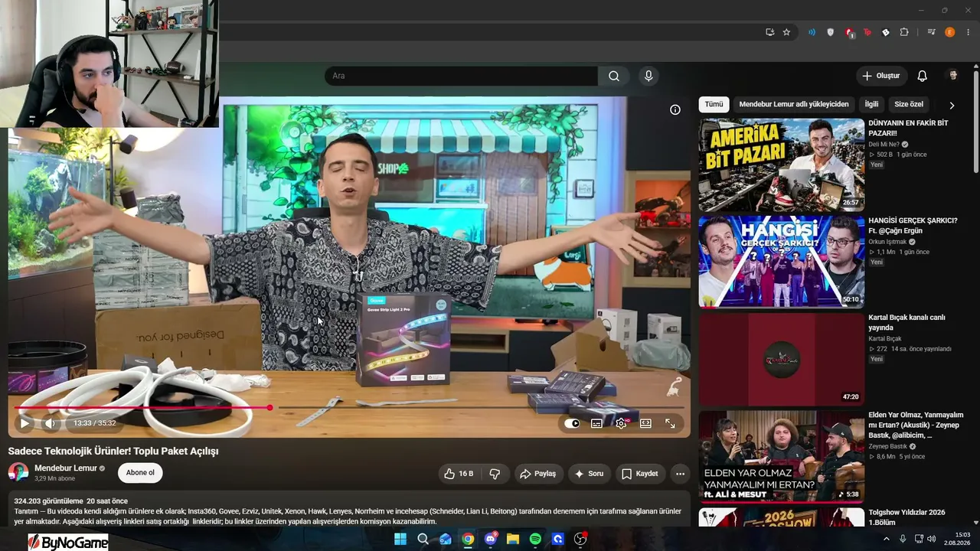The width and height of the screenshot is (980, 551).
Task: Seek using the red video progress bar
Action: point(142,407)
